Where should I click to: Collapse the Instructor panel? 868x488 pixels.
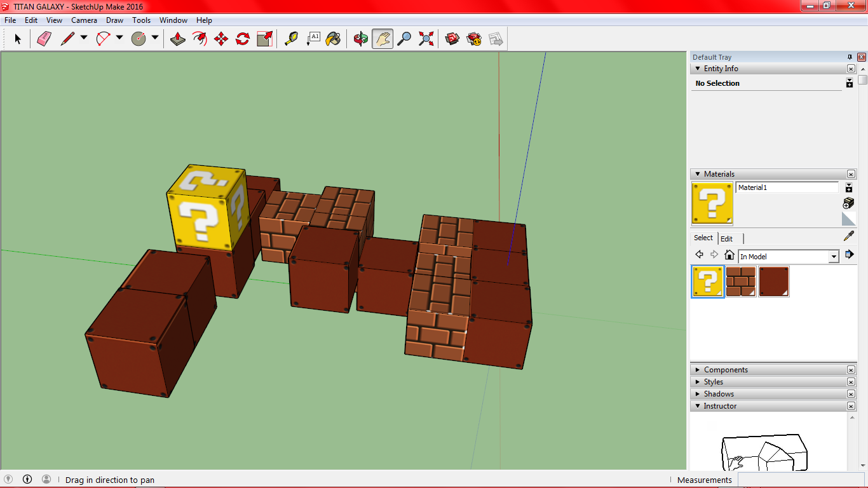(697, 406)
